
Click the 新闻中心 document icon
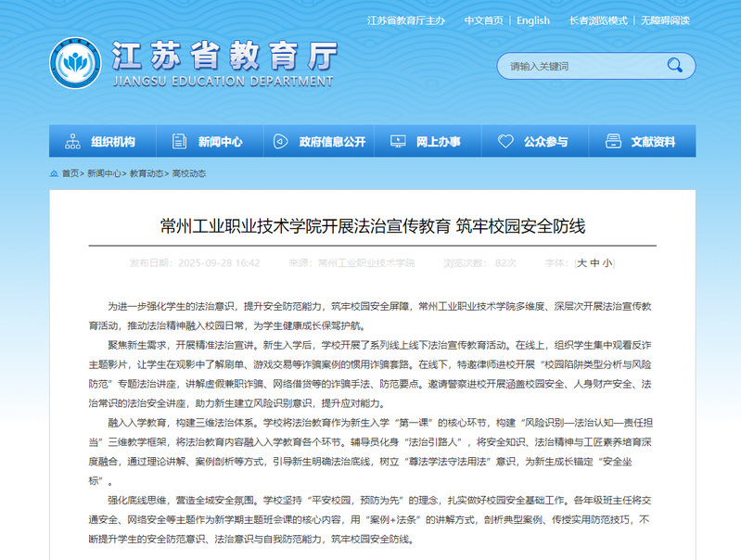(x=179, y=142)
